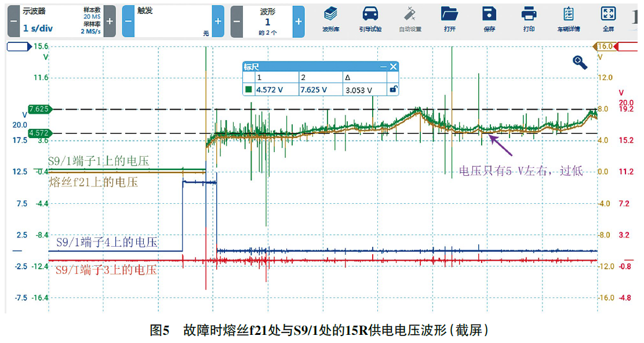Increase timebase with the plus button
The height and width of the screenshot is (343, 644).
pyautogui.click(x=109, y=20)
